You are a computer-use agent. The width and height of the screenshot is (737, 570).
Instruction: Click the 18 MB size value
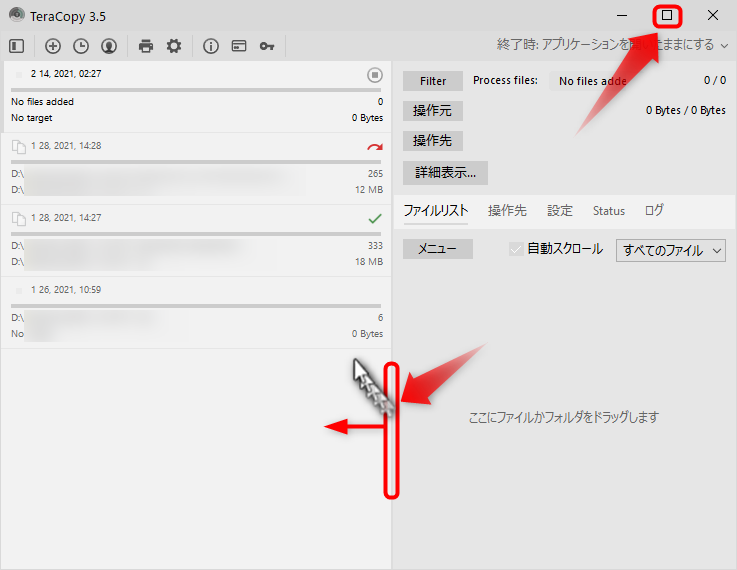click(x=369, y=262)
